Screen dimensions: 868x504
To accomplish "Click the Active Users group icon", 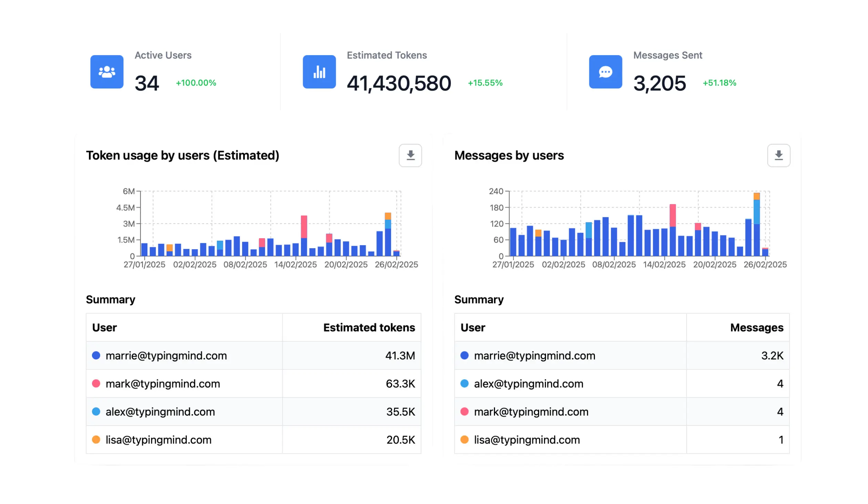I will (x=106, y=71).
